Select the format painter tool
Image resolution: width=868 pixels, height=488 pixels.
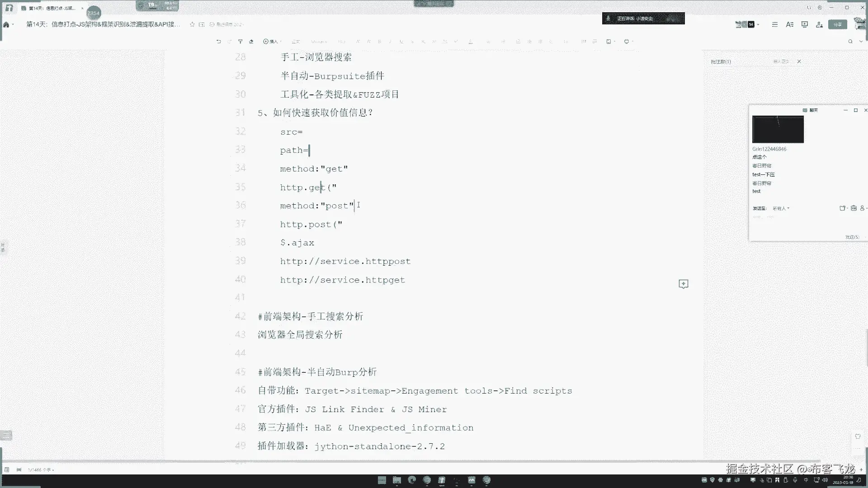(x=241, y=42)
